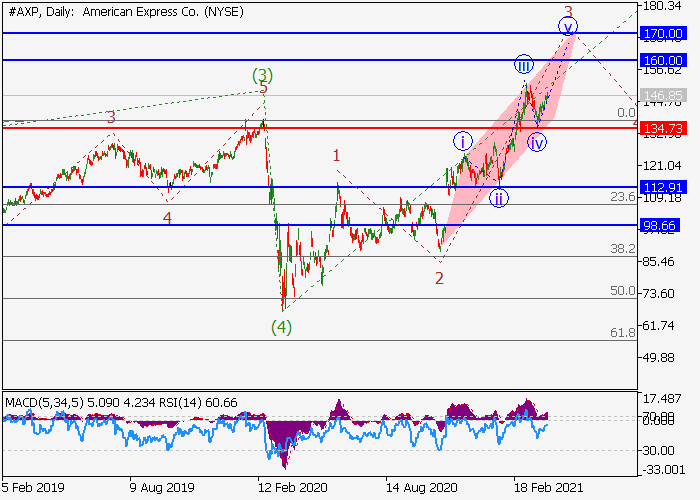Click the '14 Aug 2020' date label

point(421,487)
